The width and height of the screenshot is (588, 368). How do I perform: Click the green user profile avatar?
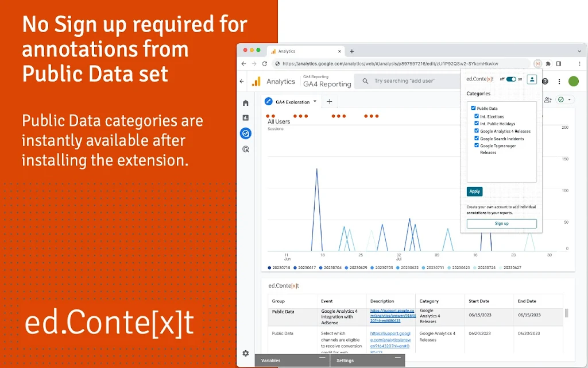[x=574, y=81]
